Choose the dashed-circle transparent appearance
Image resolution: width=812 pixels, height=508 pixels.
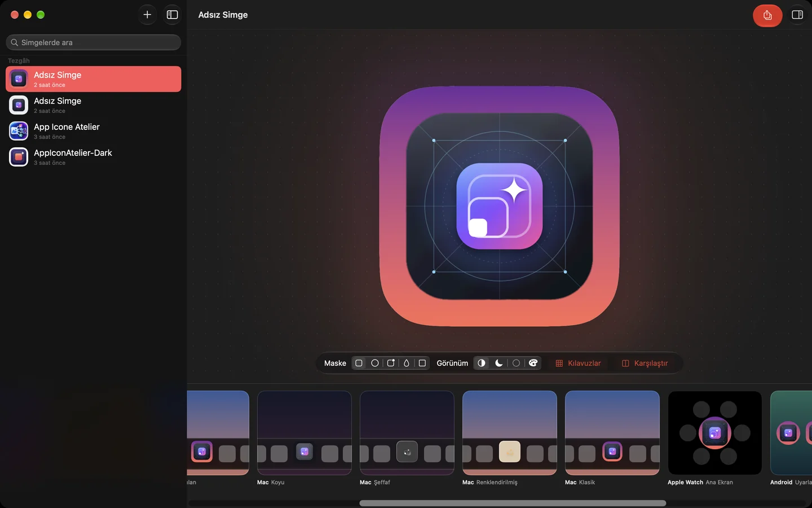pos(516,363)
